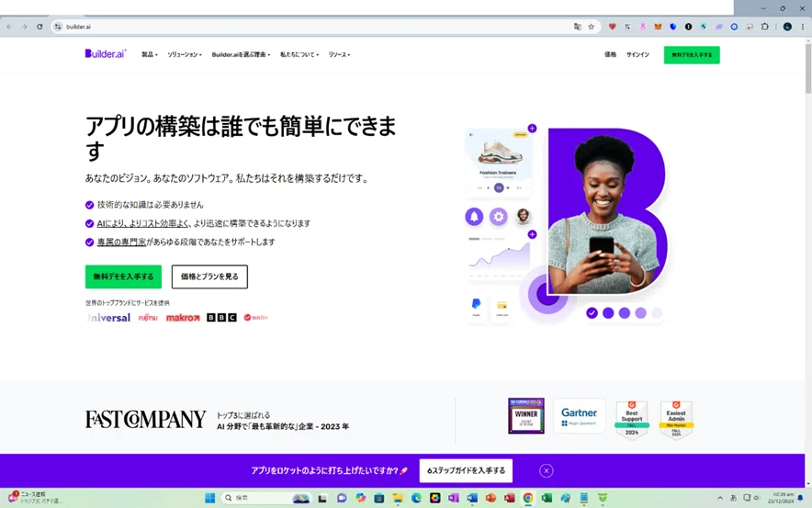Click the green 無料デモを入手する hero button

coord(123,277)
